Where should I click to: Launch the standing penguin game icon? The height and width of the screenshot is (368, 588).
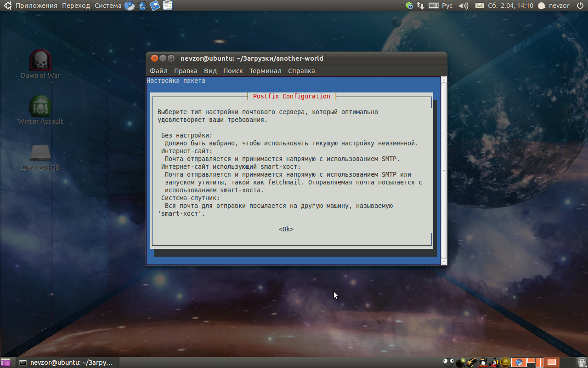coord(483,362)
